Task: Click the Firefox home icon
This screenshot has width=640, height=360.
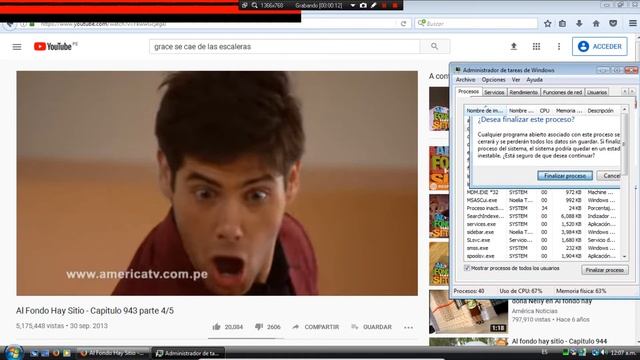Action: (596, 24)
